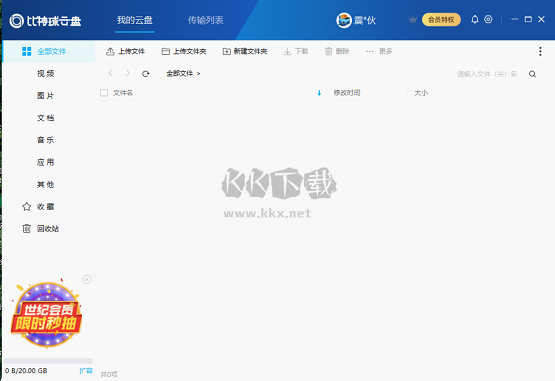Open 收藏 favorites

coord(38,206)
